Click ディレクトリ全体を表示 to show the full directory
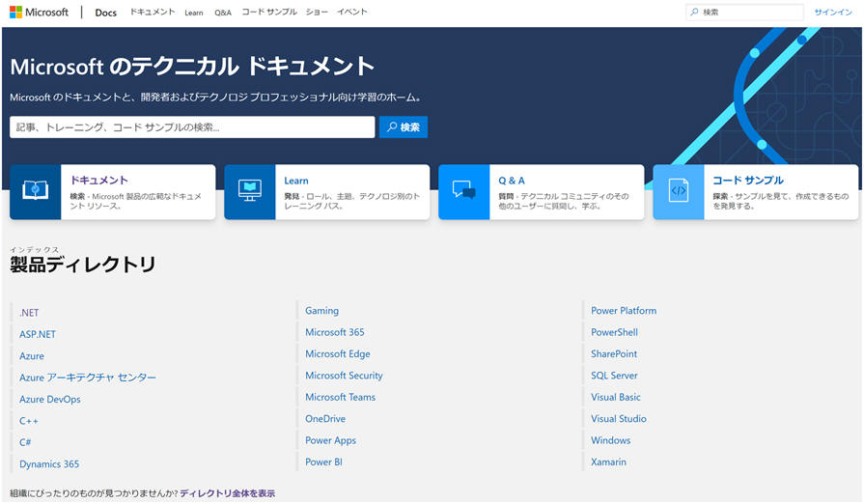The height and width of the screenshot is (504, 864). (227, 493)
